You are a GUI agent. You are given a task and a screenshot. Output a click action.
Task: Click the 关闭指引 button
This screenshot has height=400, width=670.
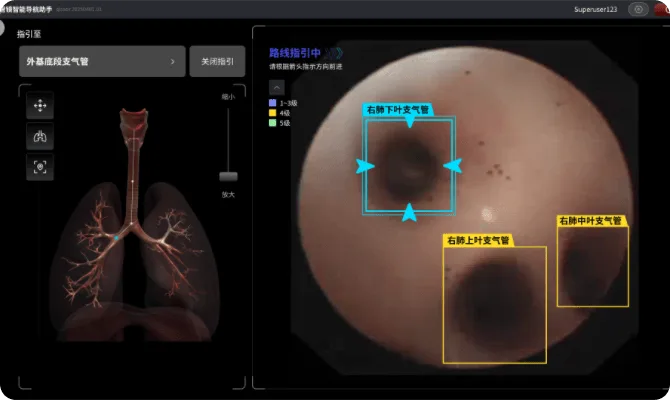pos(217,62)
